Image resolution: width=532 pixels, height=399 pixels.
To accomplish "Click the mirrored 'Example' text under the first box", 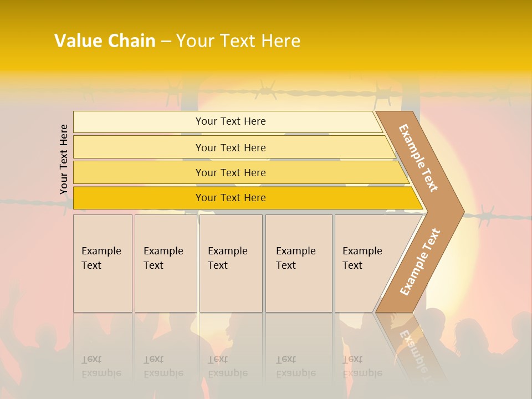I will click(101, 374).
